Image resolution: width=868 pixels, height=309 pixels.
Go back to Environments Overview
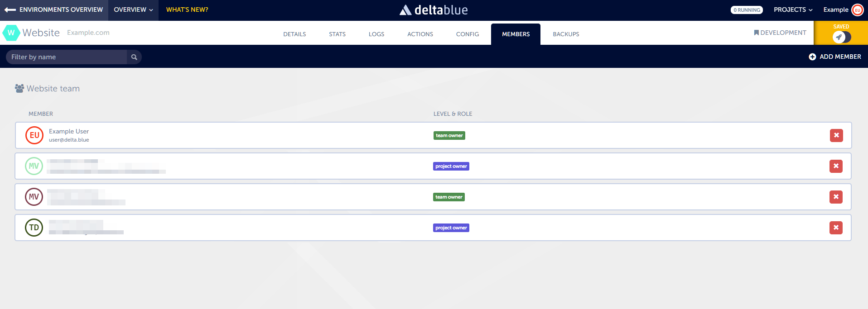[x=54, y=10]
